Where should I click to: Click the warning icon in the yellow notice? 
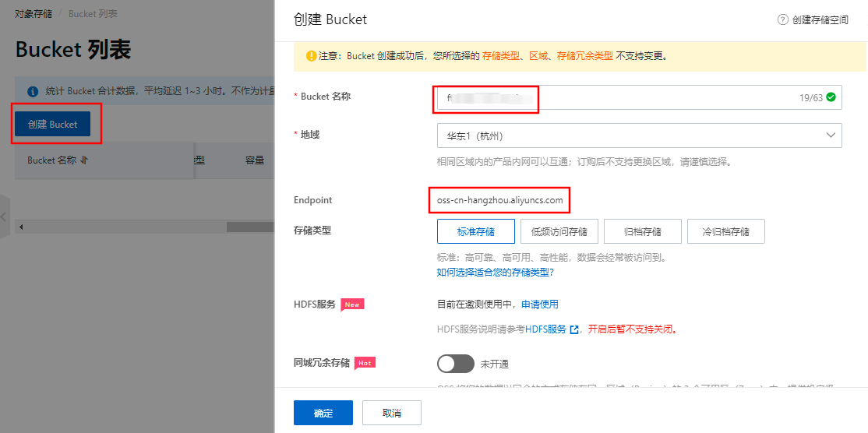point(311,56)
